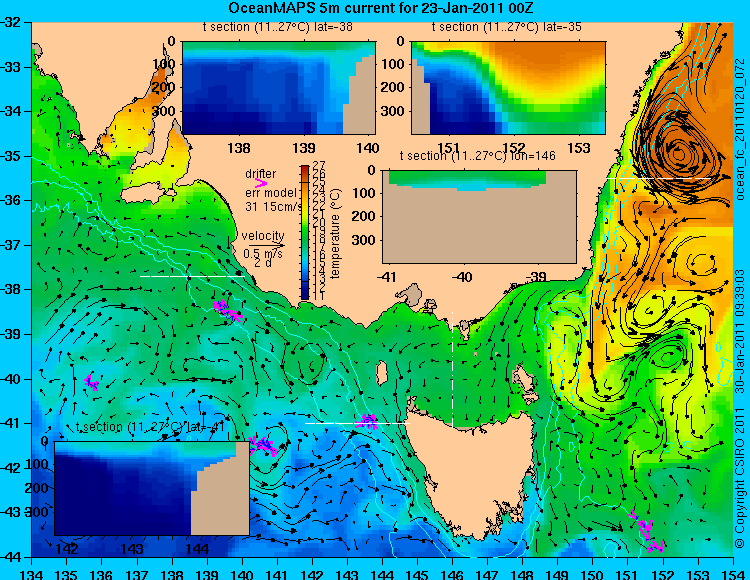Viewport: 750px width, 580px height.
Task: Select the magenta drifter track near 151.7E, 43.5S
Action: pos(646,531)
